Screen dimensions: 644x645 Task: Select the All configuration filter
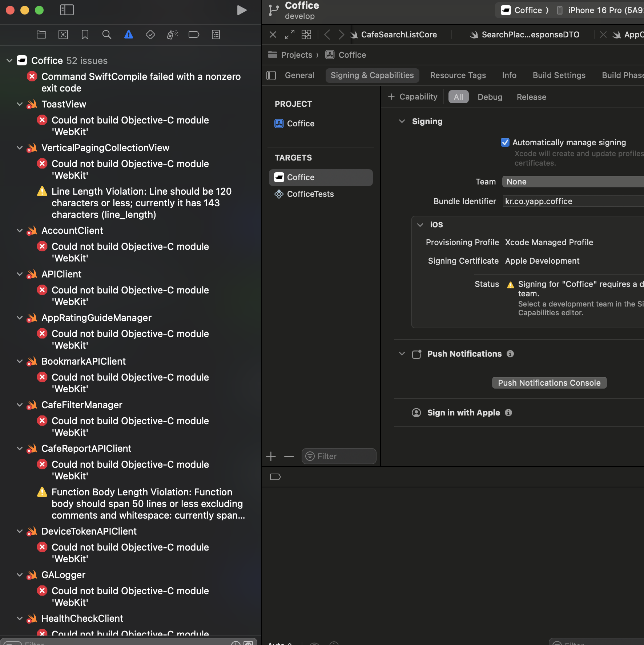[x=459, y=97]
